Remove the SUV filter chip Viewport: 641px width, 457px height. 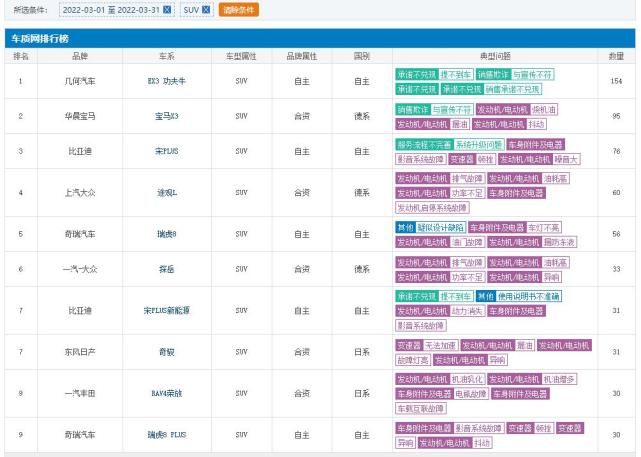click(206, 9)
